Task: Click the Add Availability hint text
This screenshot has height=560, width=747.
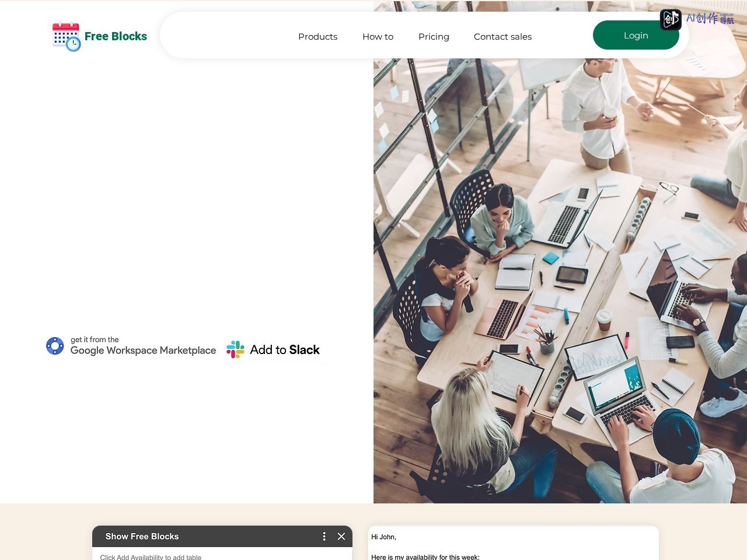Action: tap(151, 557)
